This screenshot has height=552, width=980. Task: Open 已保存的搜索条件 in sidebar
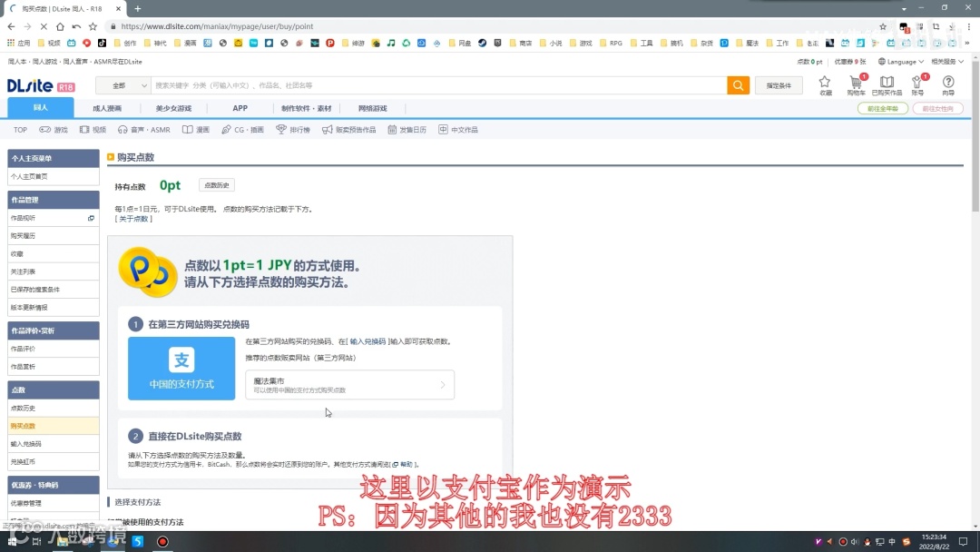[x=54, y=290]
